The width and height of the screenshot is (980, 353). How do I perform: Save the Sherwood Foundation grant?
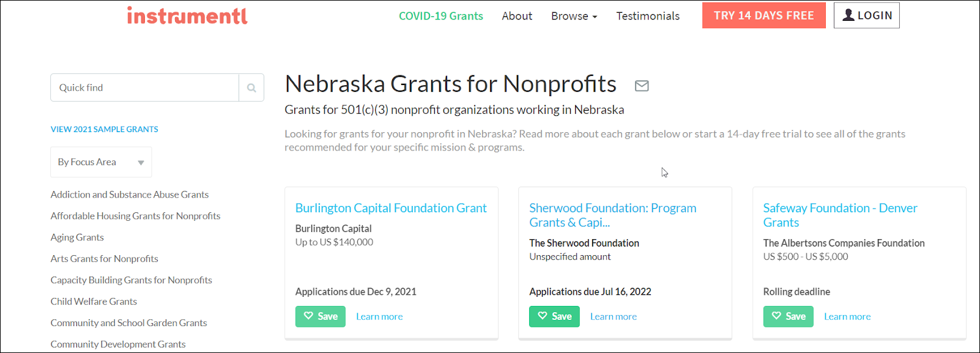tap(554, 316)
